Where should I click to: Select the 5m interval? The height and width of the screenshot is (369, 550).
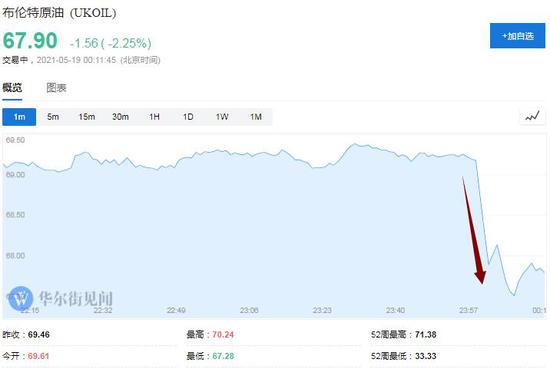pos(53,117)
